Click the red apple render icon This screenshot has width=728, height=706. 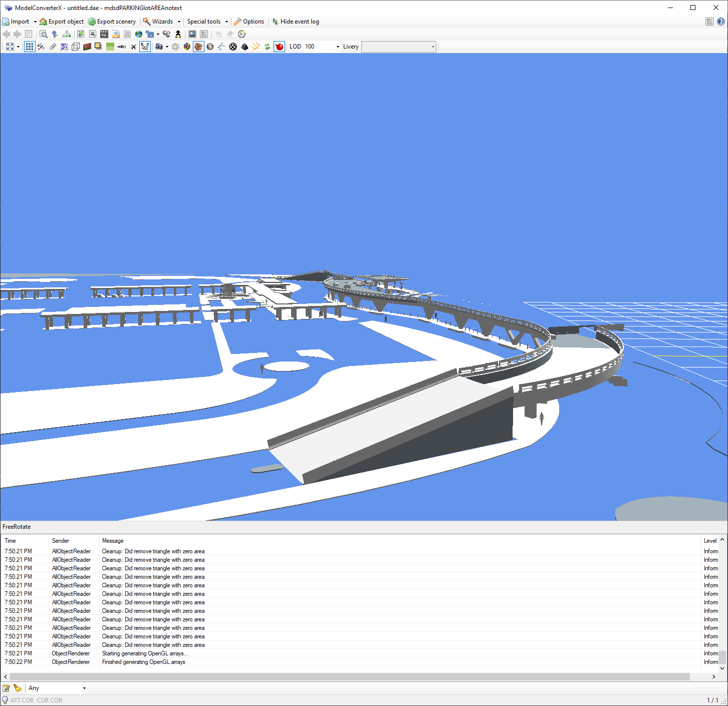279,47
